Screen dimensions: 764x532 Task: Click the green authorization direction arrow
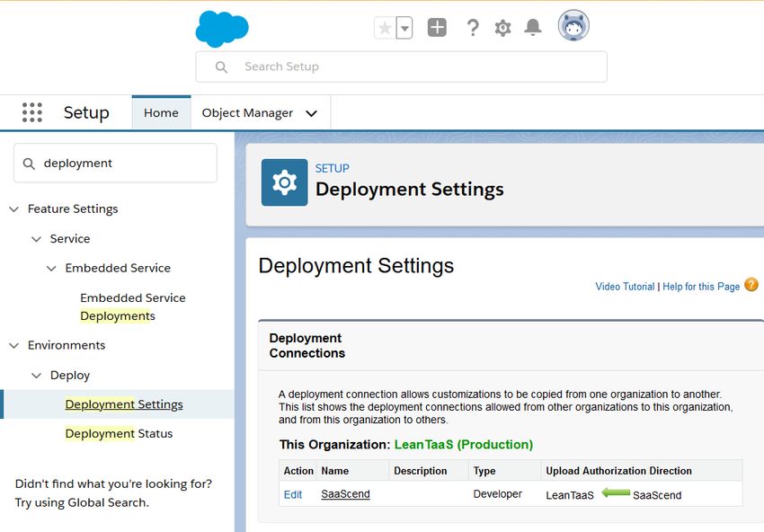[x=616, y=493]
